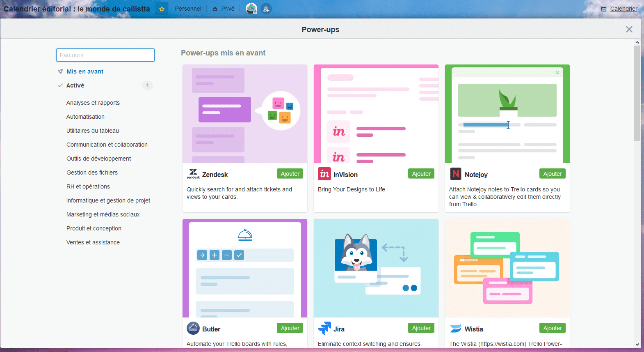Focus the Parcourir search field
The height and width of the screenshot is (352, 644).
(x=105, y=55)
